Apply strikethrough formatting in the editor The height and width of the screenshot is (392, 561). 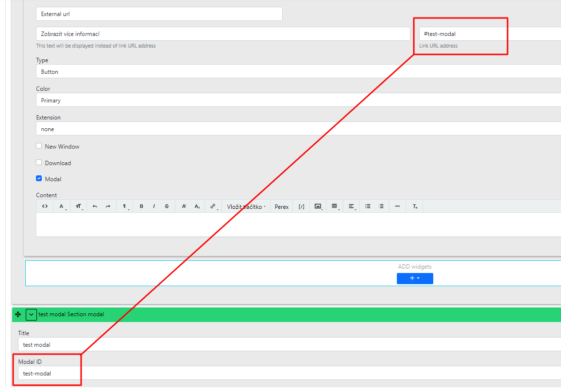(x=167, y=206)
